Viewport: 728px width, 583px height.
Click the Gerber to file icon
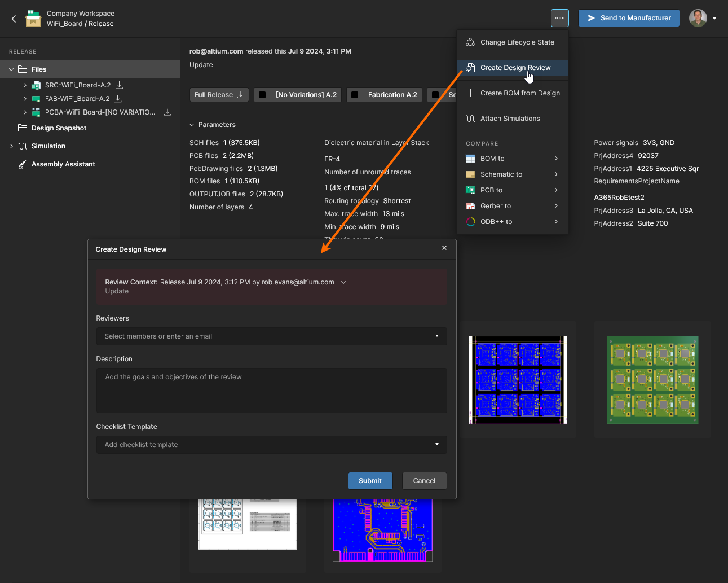470,206
